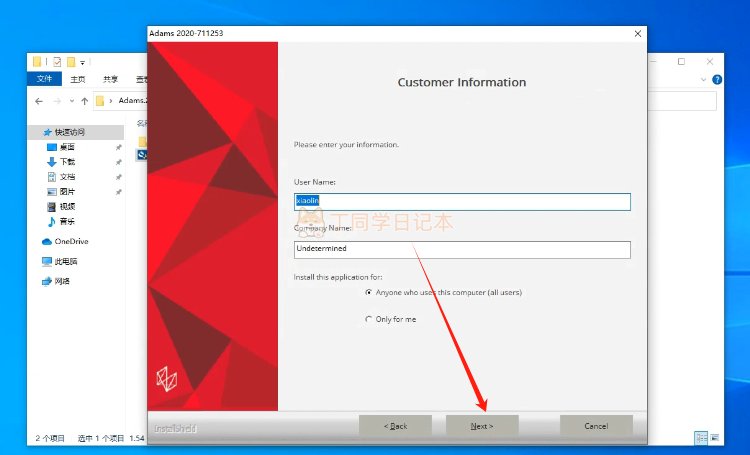
Task: Open the quick access toolbar customize dropdown
Action: (x=82, y=62)
